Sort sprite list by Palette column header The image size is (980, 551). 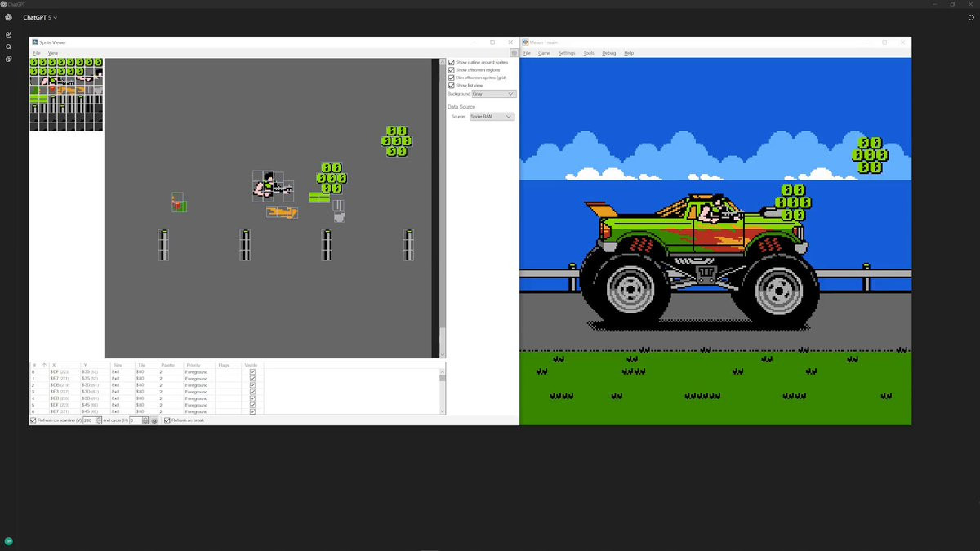click(171, 365)
